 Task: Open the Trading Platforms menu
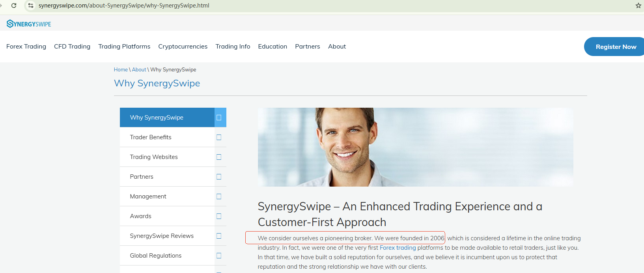(x=124, y=47)
